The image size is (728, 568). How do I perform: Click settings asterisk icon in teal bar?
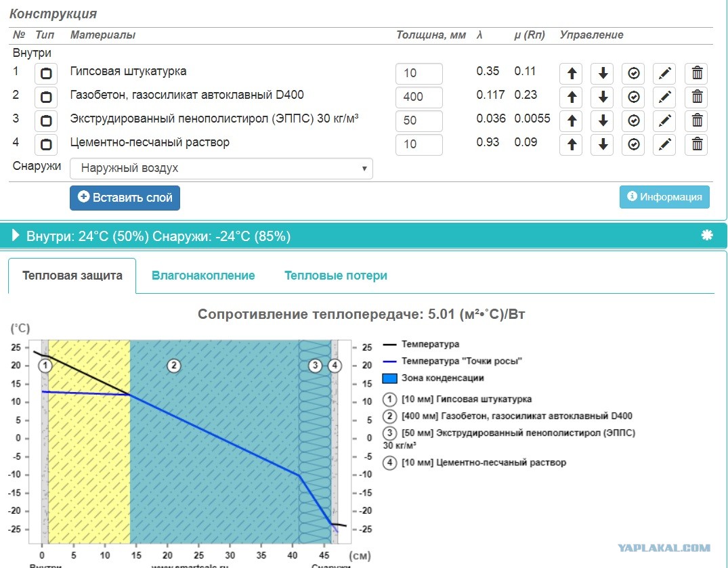click(706, 236)
